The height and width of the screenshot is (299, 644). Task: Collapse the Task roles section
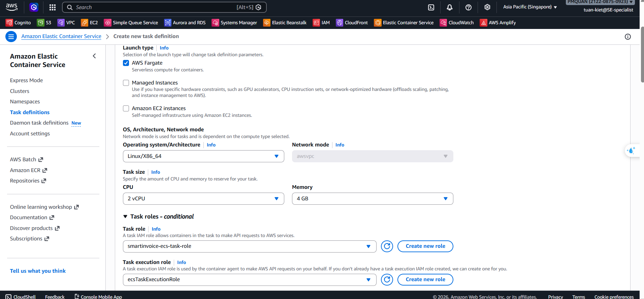(x=125, y=217)
